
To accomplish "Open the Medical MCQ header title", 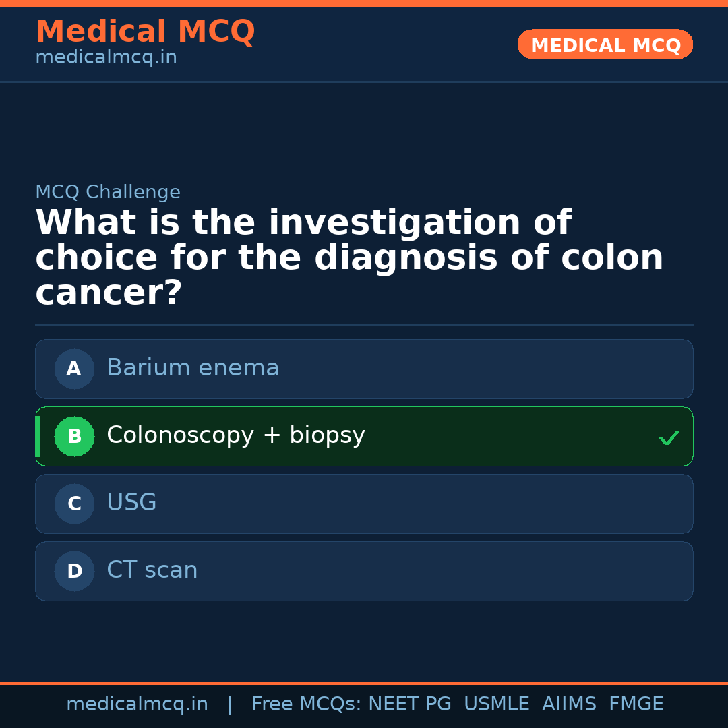I will click(x=145, y=32).
